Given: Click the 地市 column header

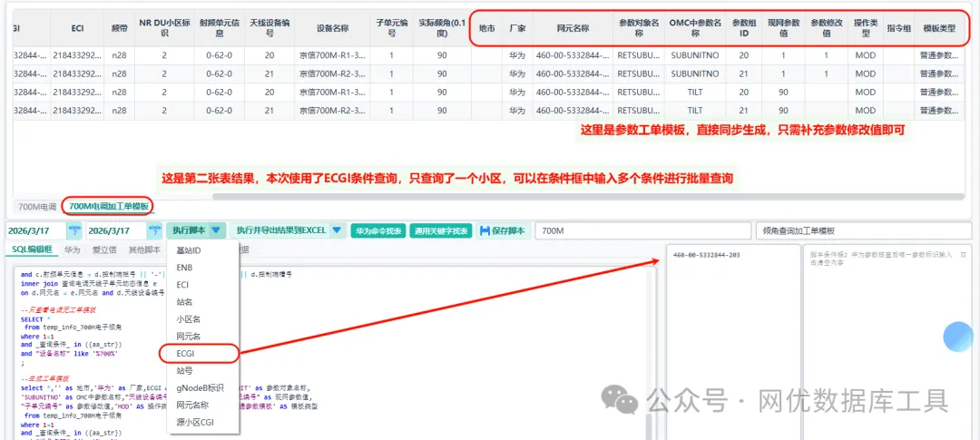Looking at the screenshot, I should tap(486, 28).
